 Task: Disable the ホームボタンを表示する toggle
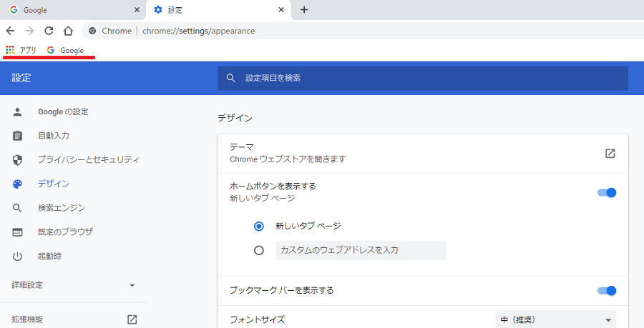coord(607,192)
